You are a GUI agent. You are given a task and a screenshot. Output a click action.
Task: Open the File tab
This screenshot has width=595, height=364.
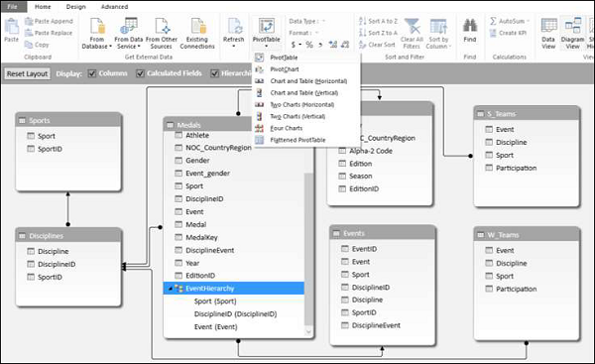pos(12,7)
